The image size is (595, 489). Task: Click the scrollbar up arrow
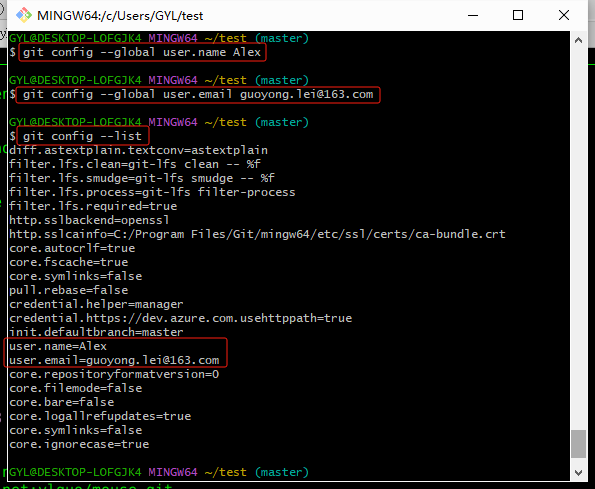click(x=578, y=40)
